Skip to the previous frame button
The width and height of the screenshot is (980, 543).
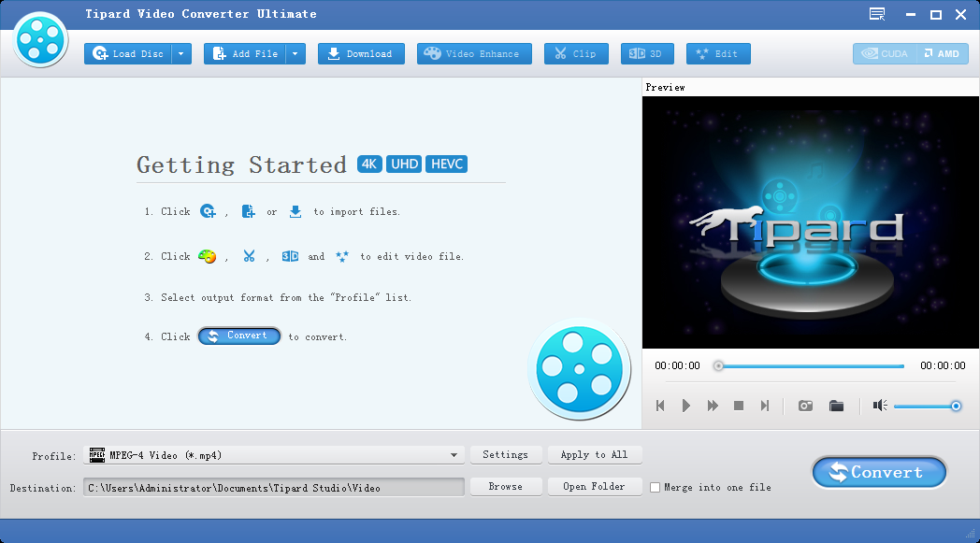pyautogui.click(x=660, y=406)
